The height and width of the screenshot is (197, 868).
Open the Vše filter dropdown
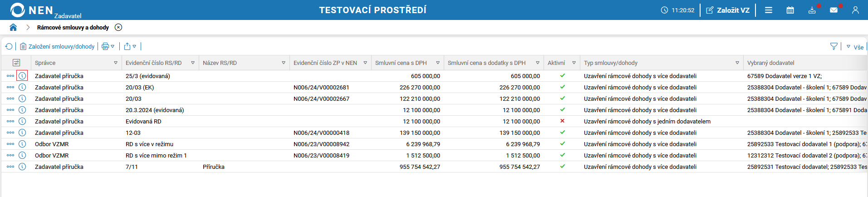[x=855, y=47]
